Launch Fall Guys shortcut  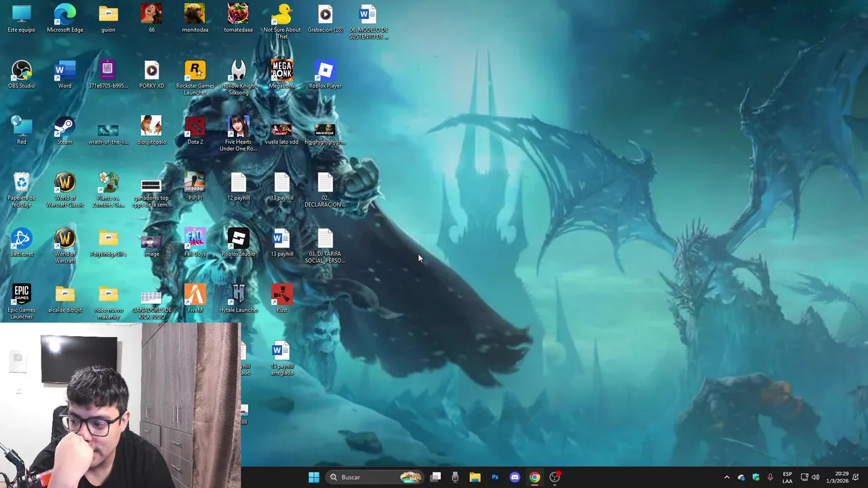pos(195,243)
